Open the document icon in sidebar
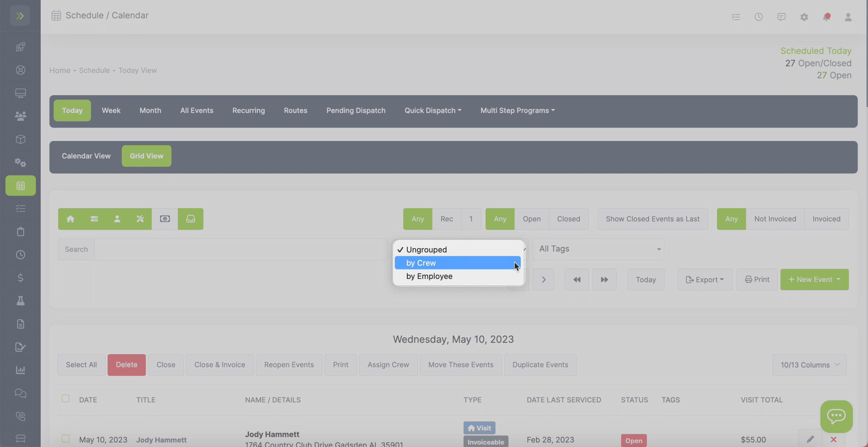 tap(20, 324)
